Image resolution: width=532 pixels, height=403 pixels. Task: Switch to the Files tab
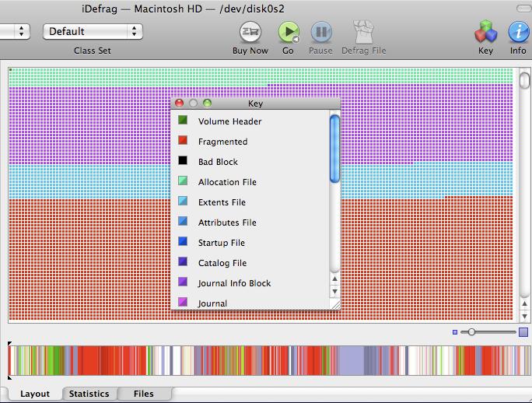(144, 394)
